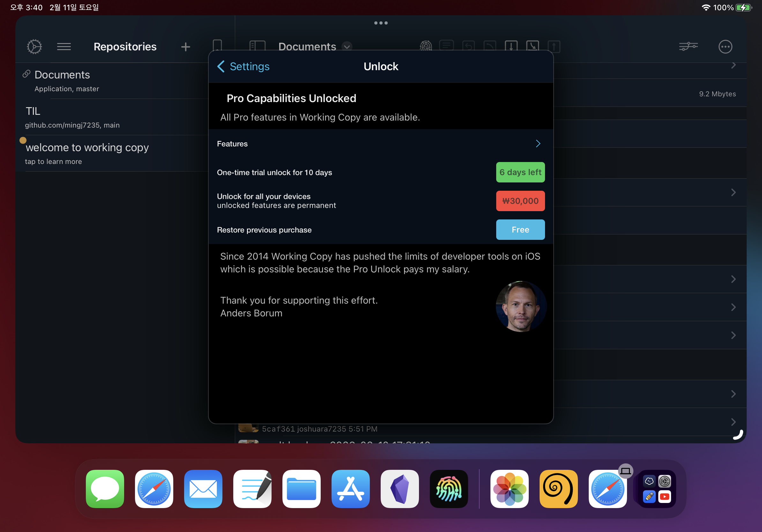Tap the link icon beside Documents repository

[x=26, y=74]
